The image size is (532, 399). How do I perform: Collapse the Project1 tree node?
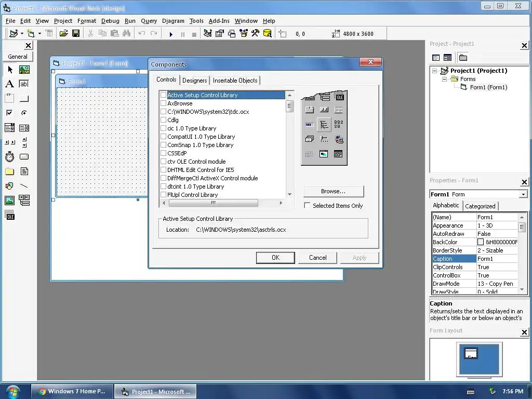[x=435, y=71]
